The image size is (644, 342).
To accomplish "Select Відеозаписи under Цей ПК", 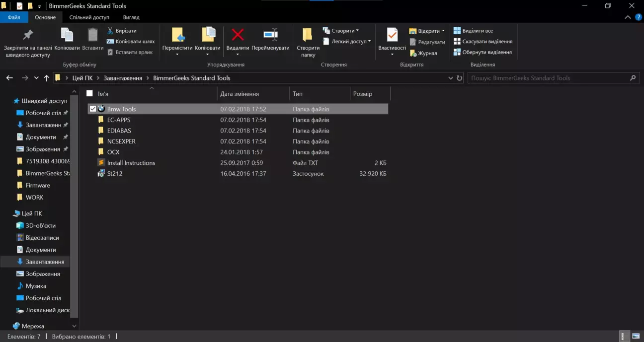I will [x=42, y=238].
